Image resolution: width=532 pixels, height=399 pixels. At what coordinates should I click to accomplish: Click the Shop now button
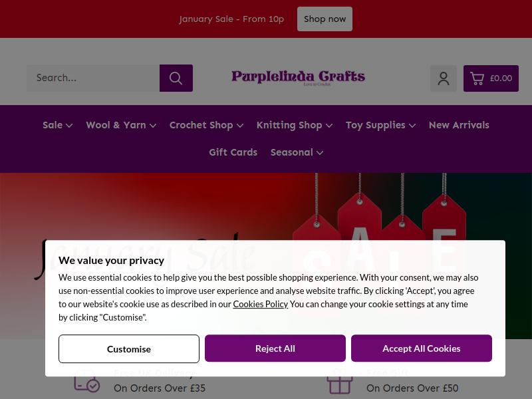click(325, 19)
